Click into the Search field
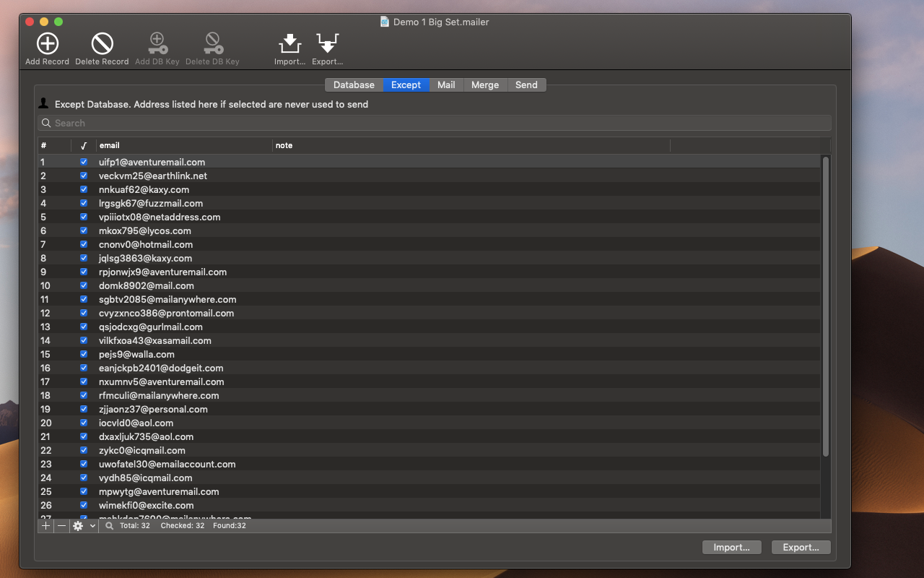The image size is (924, 578). (x=435, y=123)
